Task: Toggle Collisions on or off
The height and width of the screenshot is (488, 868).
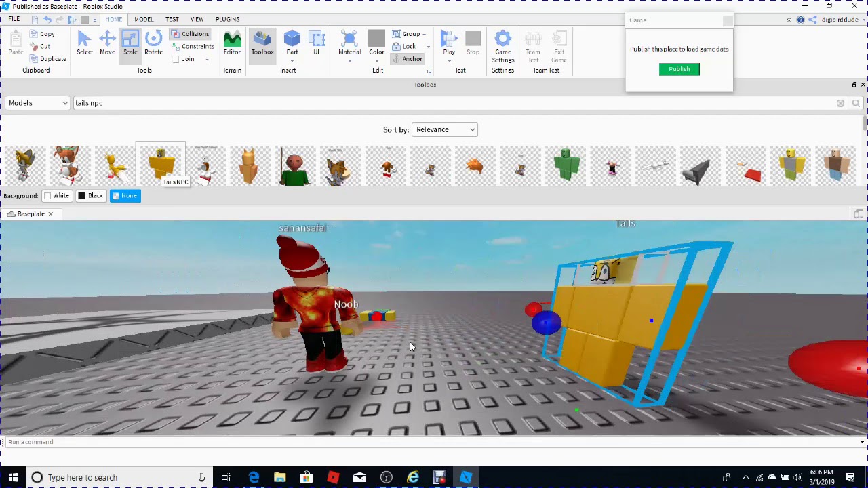Action: click(189, 34)
